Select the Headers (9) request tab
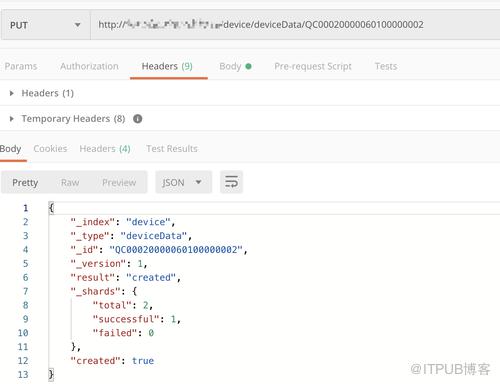This screenshot has height=384, width=500. point(167,66)
